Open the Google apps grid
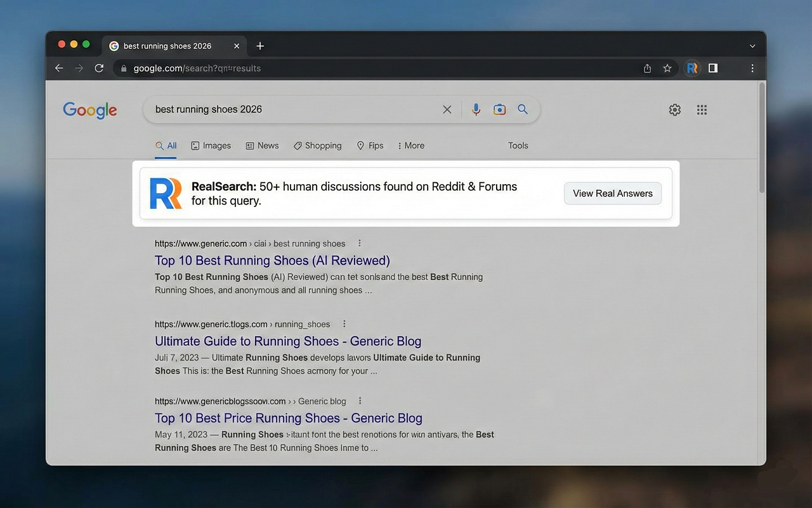This screenshot has width=812, height=508. pos(702,109)
